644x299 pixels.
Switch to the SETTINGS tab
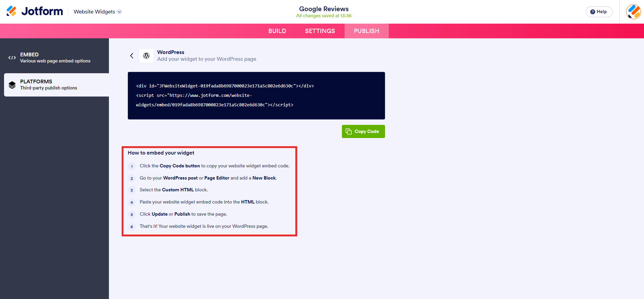point(320,31)
